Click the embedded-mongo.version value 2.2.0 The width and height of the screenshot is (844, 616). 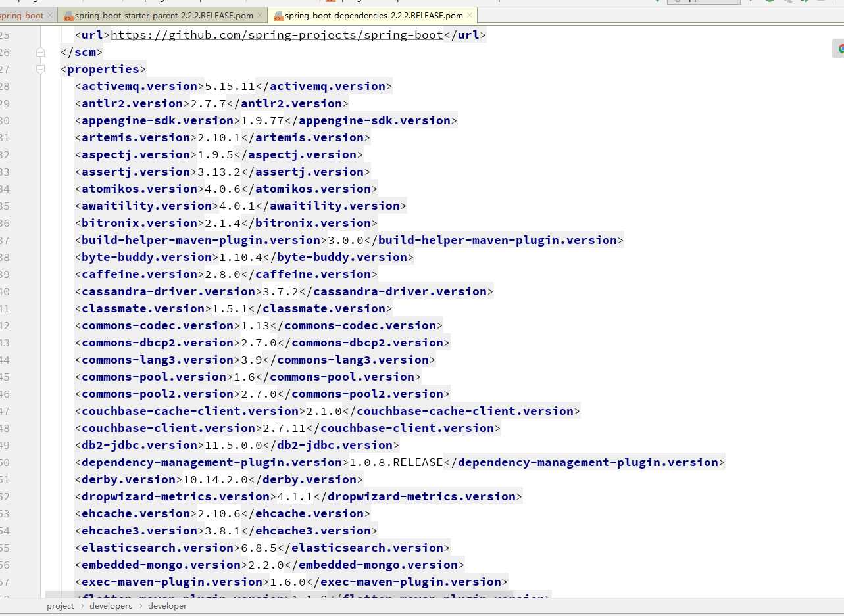tap(266, 565)
